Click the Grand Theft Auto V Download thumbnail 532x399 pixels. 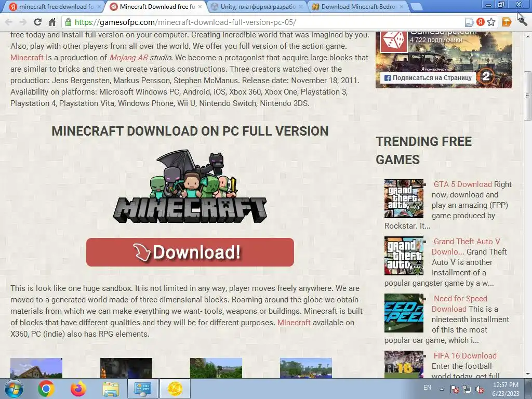(404, 256)
